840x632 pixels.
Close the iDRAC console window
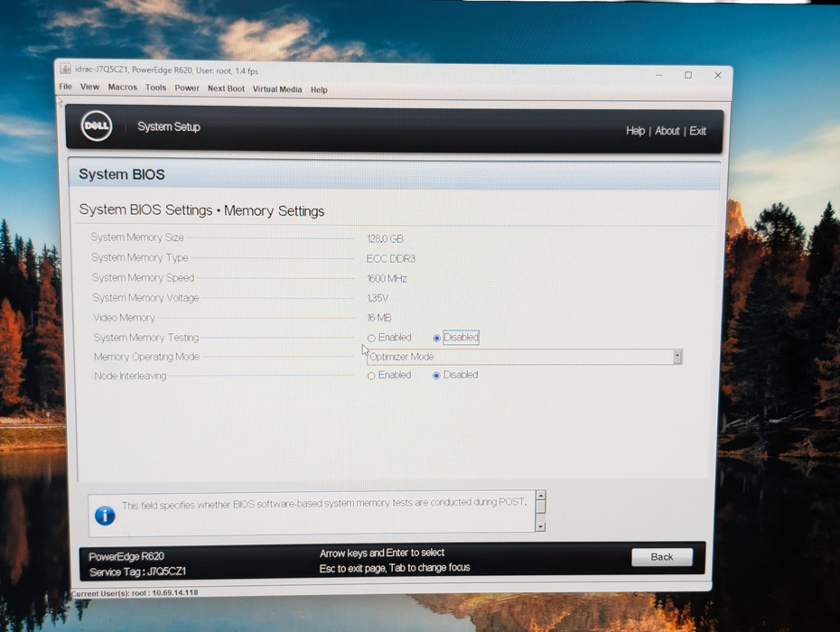point(718,76)
